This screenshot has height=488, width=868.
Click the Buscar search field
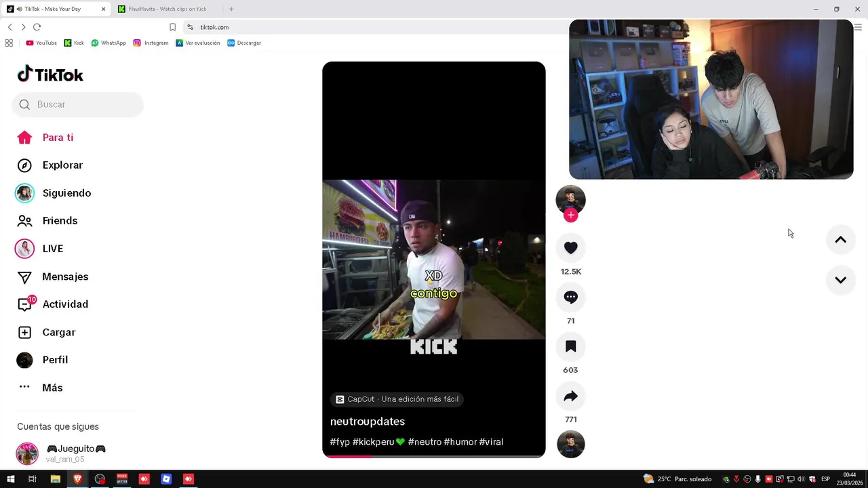tap(77, 104)
